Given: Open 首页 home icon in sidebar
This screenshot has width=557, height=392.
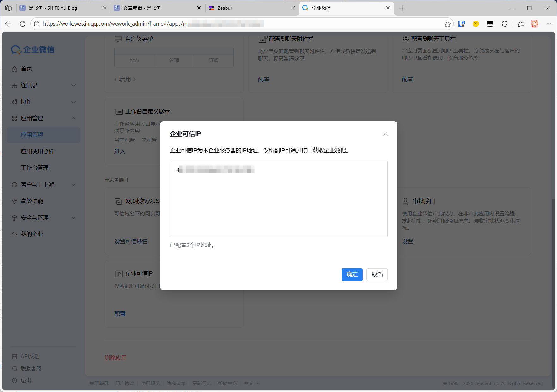Looking at the screenshot, I should [x=15, y=69].
